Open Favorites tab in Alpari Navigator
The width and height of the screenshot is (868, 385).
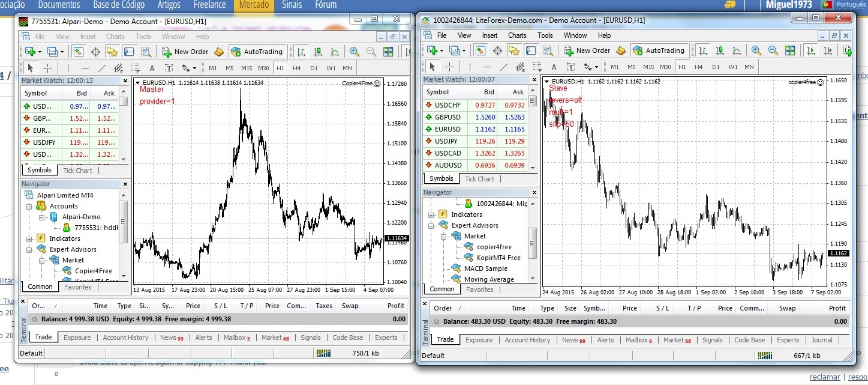[x=78, y=287]
